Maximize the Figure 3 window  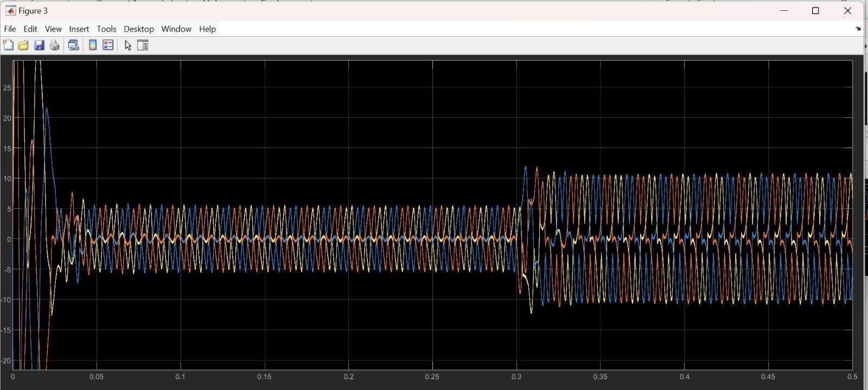[x=815, y=11]
